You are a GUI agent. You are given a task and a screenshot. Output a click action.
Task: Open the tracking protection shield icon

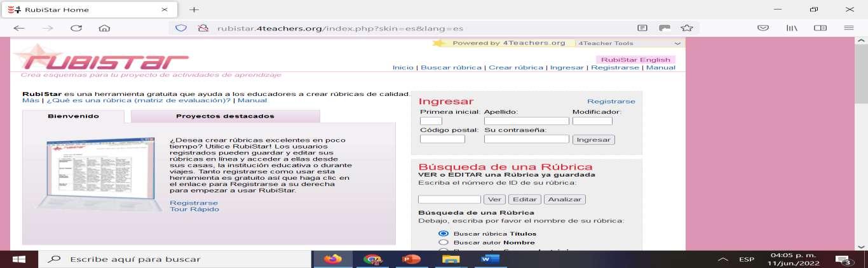(181, 28)
